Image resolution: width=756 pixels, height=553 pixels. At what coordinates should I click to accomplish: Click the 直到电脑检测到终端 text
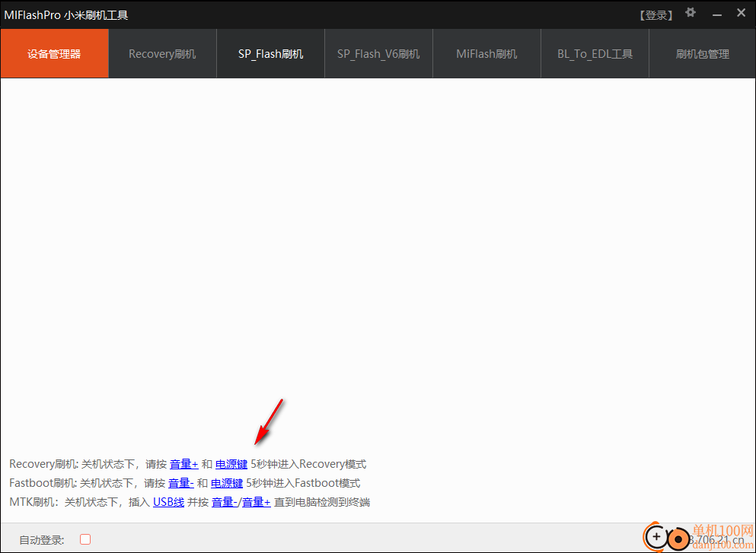click(x=322, y=503)
